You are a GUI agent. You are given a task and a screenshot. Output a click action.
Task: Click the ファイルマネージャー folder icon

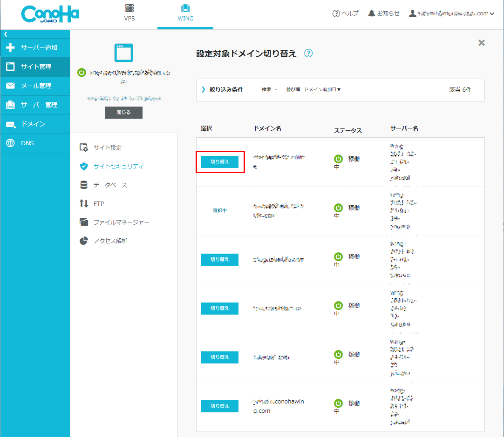(x=84, y=222)
